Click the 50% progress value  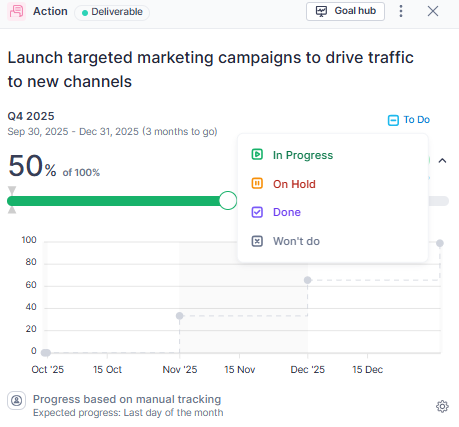tap(32, 166)
